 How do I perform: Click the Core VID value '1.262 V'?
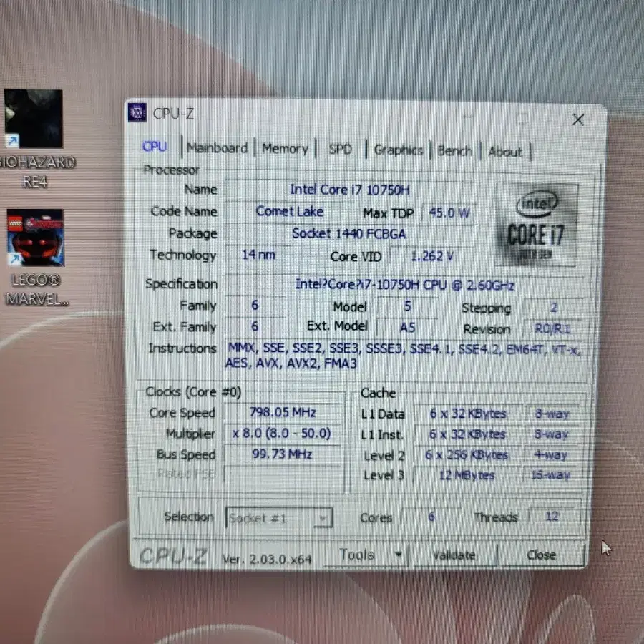point(432,256)
